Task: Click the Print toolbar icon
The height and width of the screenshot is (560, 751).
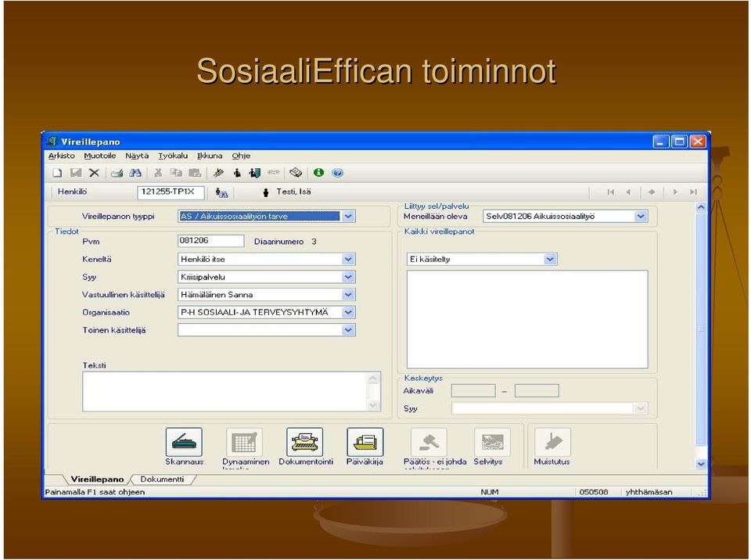Action: point(117,173)
